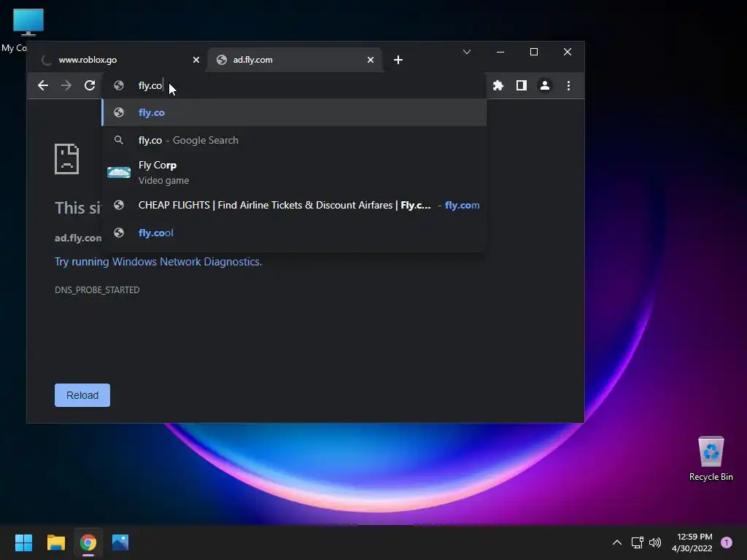
Task: Click the magnifier icon beside fly.co search
Action: point(119,140)
